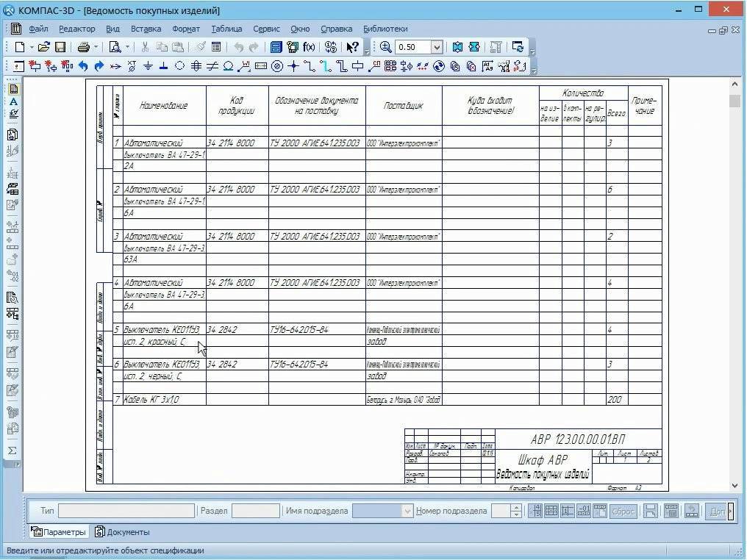Click the top specification icon in left sidebar
The image size is (747, 560).
pyautogui.click(x=13, y=89)
